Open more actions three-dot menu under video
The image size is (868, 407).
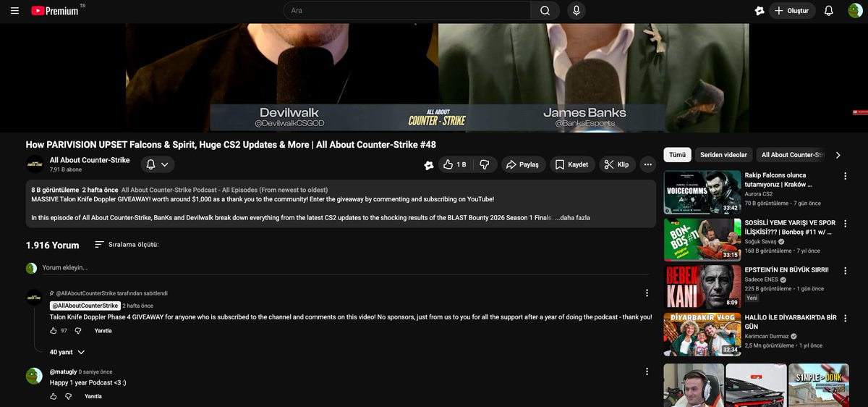648,164
